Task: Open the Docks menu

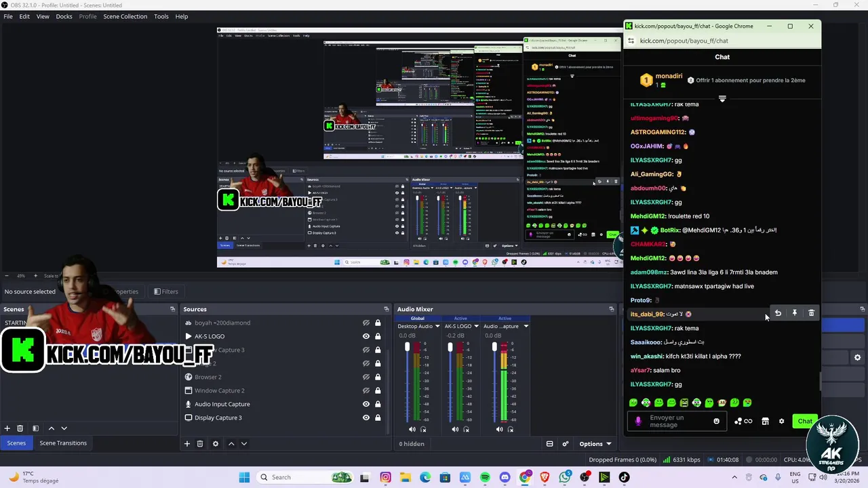Action: (x=64, y=16)
